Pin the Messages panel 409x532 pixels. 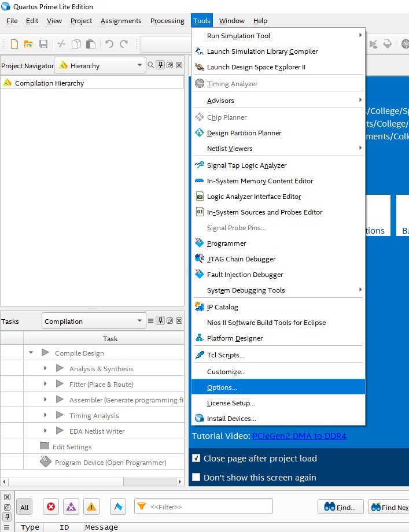(7, 517)
